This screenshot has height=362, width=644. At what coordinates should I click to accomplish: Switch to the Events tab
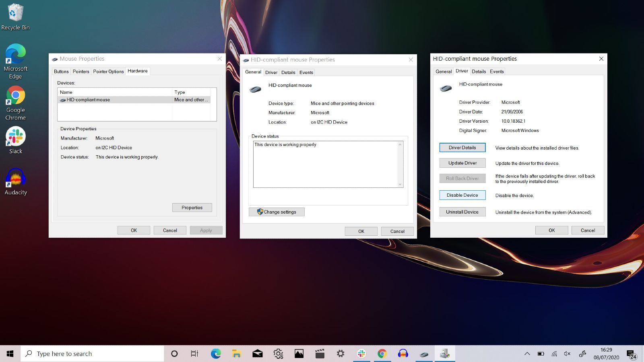(x=496, y=71)
